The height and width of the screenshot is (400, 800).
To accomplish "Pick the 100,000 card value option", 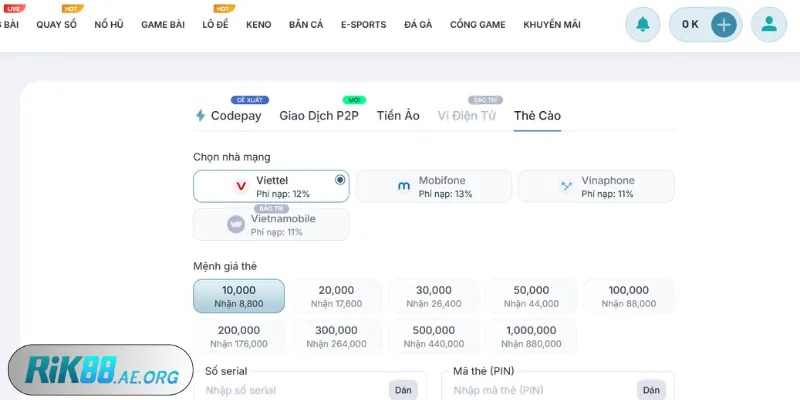I will coord(629,296).
